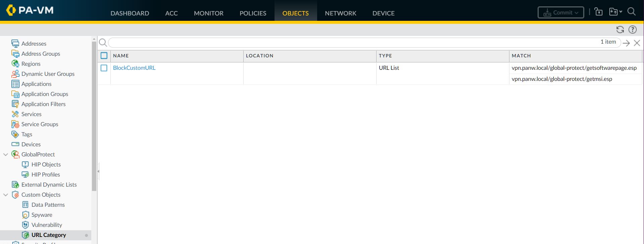The image size is (644, 244).
Task: Go to the MONITOR tab
Action: pos(209,13)
